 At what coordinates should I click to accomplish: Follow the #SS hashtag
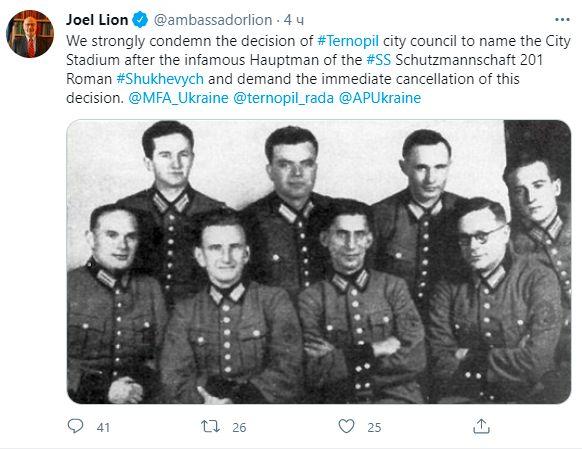[379, 60]
